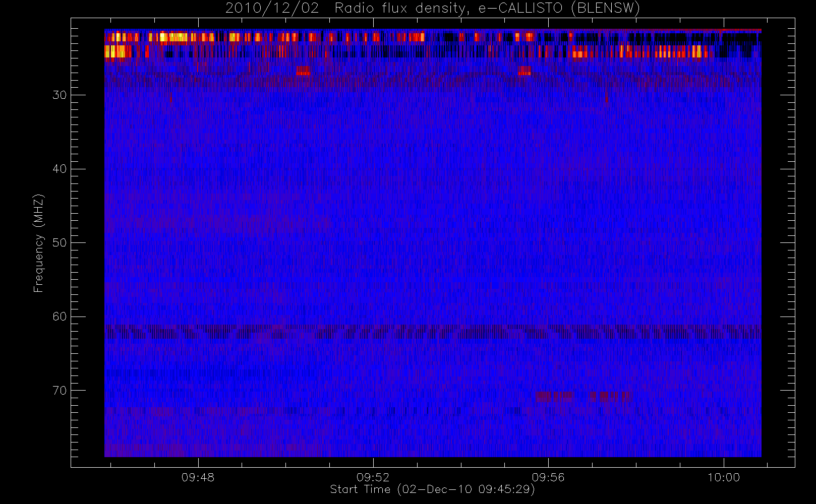The image size is (816, 504).
Task: Click the '09:52' time tick label
Action: click(373, 477)
